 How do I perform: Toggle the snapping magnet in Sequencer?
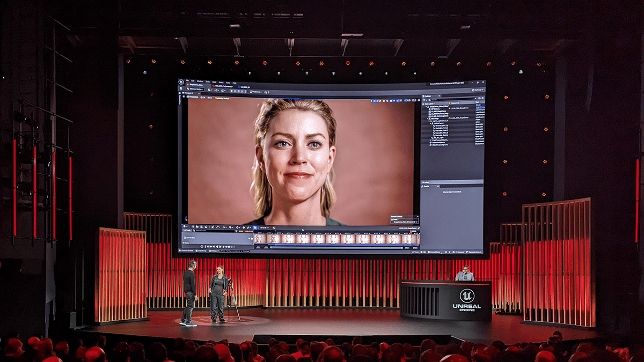click(x=254, y=227)
